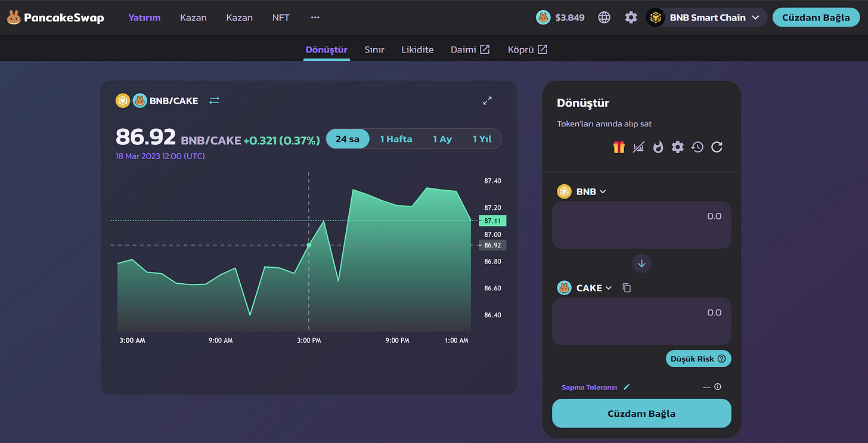This screenshot has height=443, width=868.
Task: Open the globe language selector
Action: [604, 17]
